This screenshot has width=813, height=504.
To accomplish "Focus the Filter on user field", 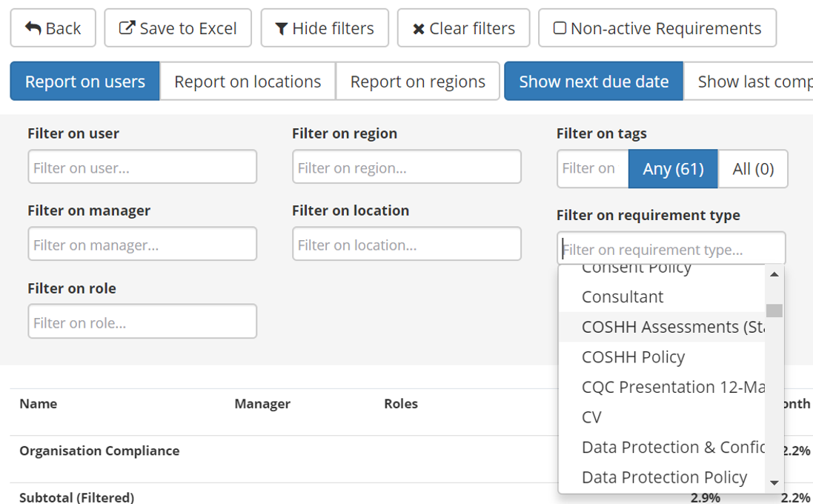I will click(142, 167).
